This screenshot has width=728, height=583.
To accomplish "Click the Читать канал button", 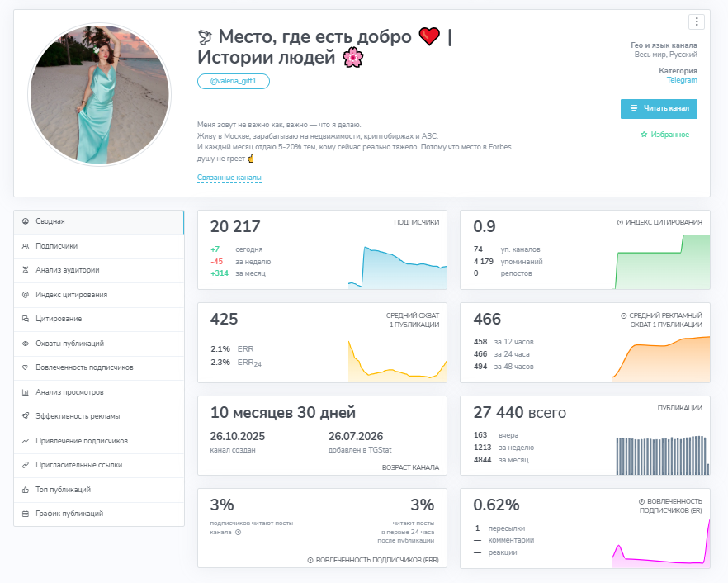I will pyautogui.click(x=659, y=109).
